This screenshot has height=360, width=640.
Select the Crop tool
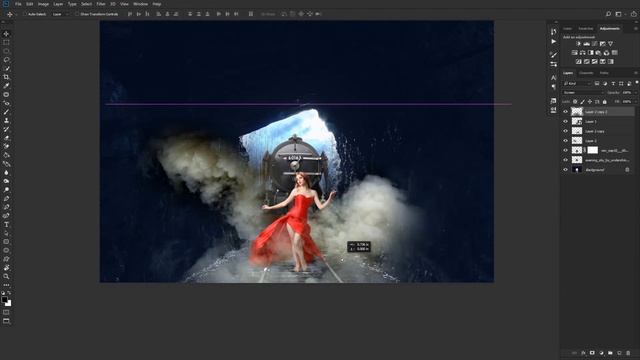[x=6, y=77]
